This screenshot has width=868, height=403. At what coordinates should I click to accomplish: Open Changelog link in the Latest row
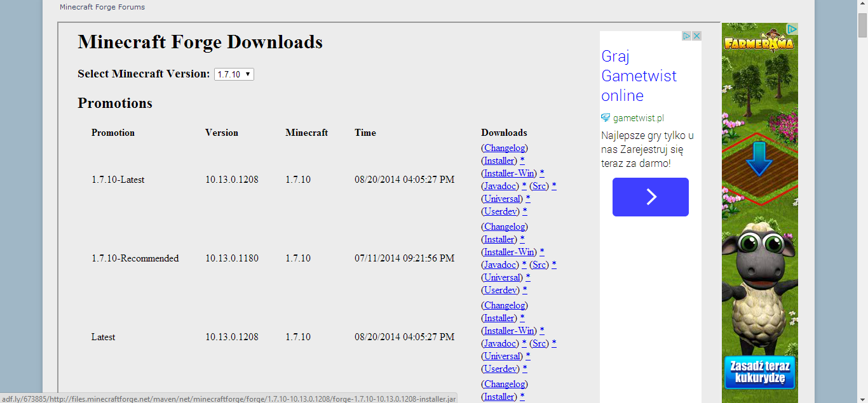point(505,305)
